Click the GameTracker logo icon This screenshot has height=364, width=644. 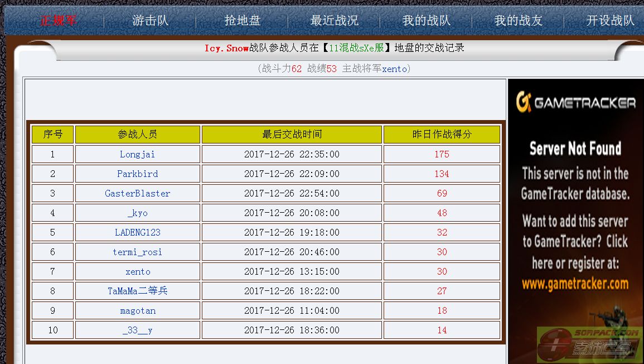(x=524, y=102)
